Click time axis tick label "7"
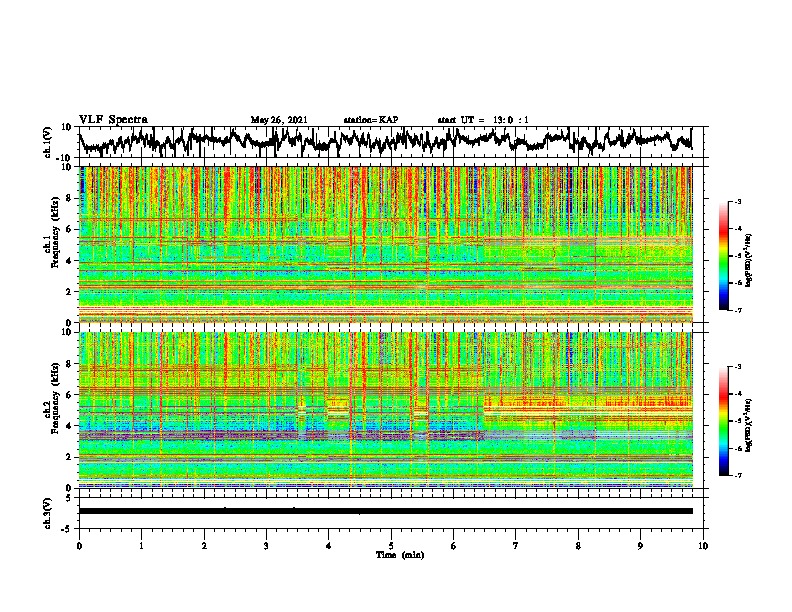Image resolution: width=792 pixels, height=612 pixels. (x=516, y=546)
